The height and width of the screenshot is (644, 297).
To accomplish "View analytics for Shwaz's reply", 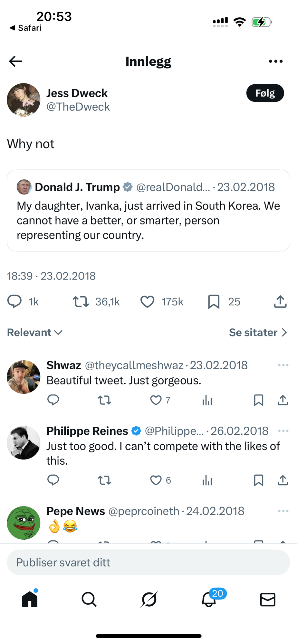I will point(207,400).
